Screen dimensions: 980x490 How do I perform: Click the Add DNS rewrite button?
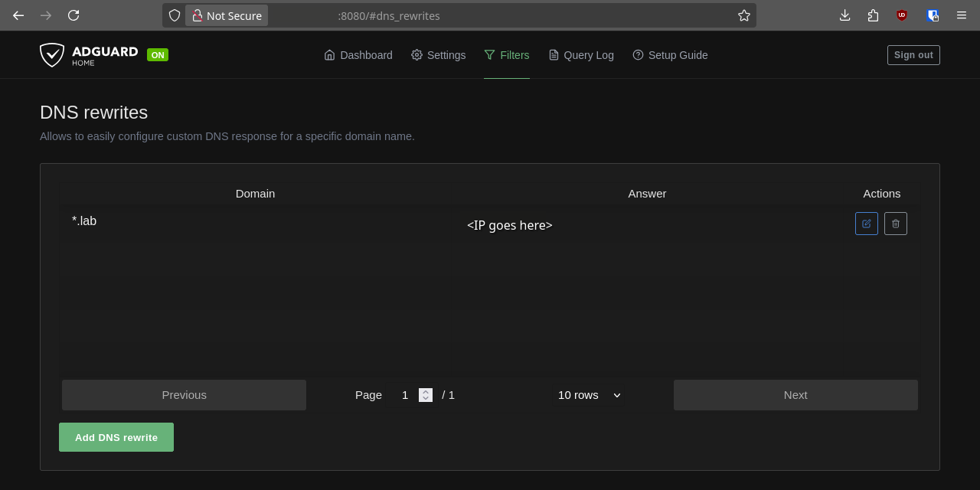click(116, 437)
